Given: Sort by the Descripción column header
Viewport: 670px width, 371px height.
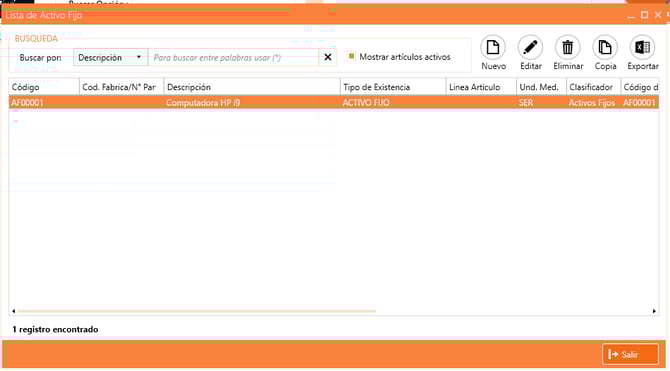Looking at the screenshot, I should tap(252, 87).
